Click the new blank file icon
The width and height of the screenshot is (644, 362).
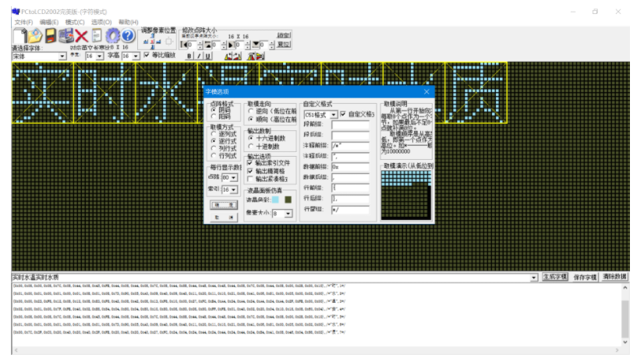(19, 36)
